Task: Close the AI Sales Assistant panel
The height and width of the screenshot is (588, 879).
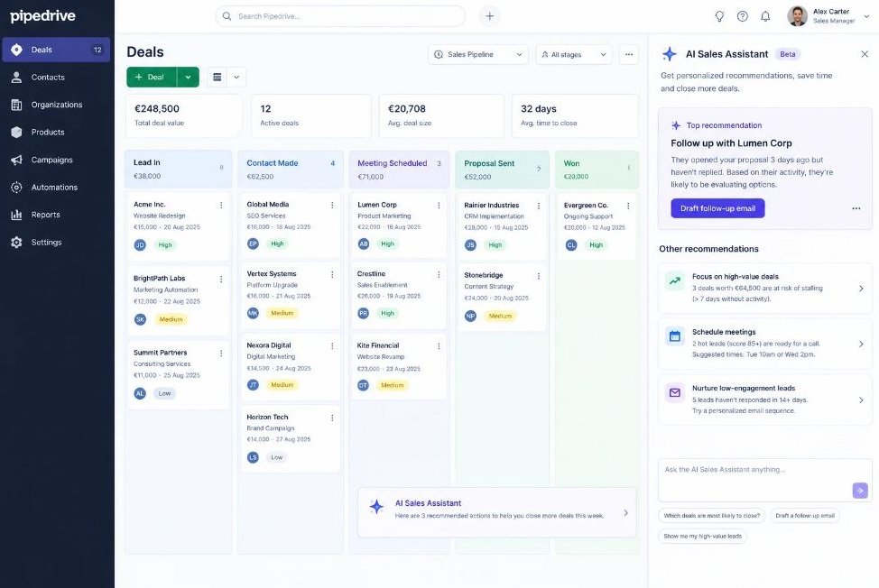Action: 865,54
